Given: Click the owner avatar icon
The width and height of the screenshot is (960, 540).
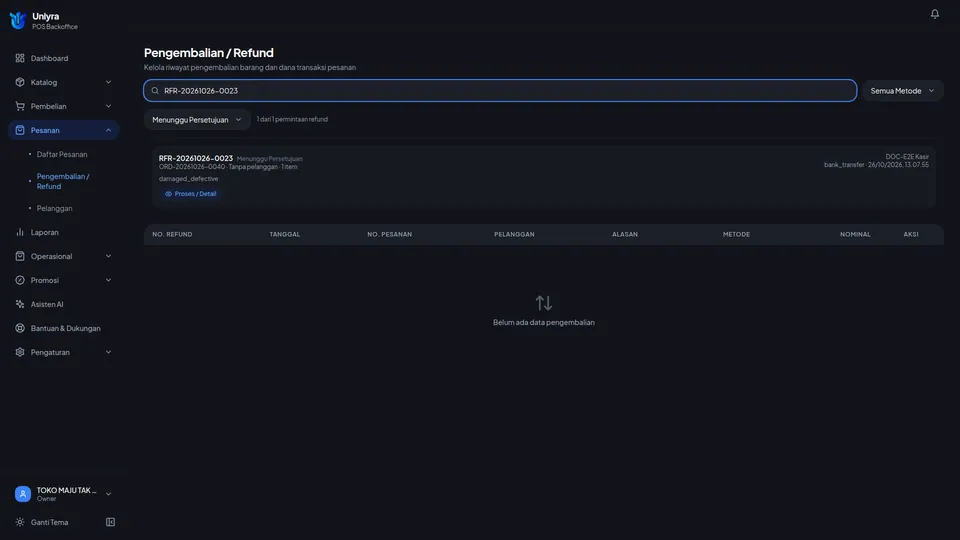Looking at the screenshot, I should click(x=23, y=493).
